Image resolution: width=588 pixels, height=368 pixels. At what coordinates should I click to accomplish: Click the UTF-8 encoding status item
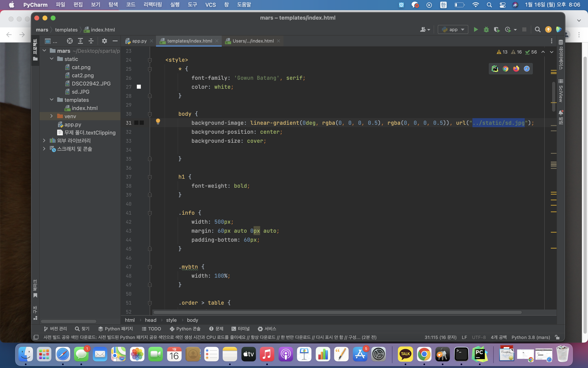coord(479,337)
